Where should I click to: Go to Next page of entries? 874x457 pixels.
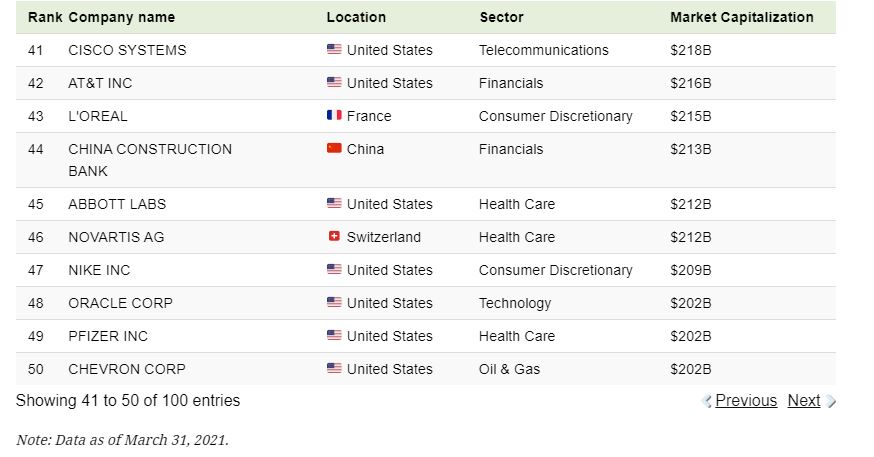pyautogui.click(x=803, y=401)
